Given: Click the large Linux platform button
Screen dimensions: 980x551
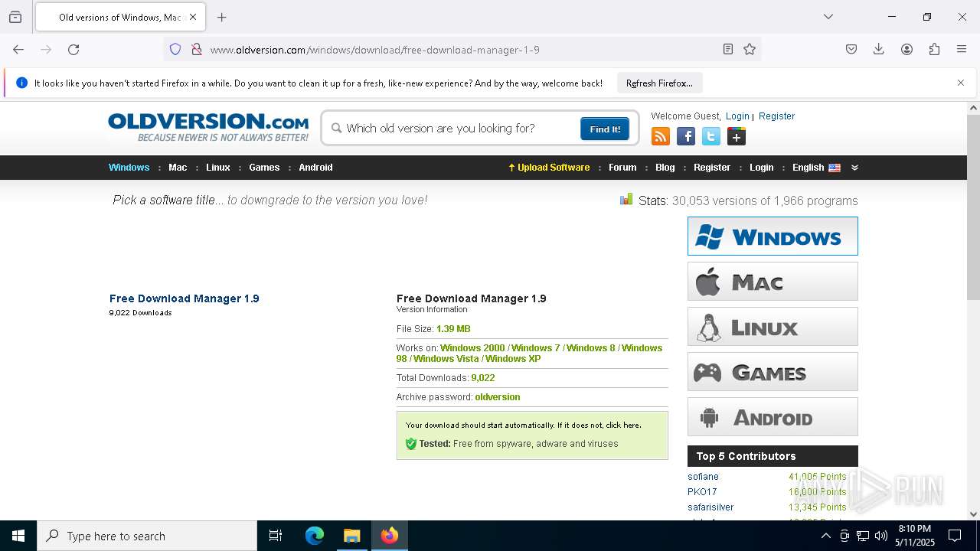Looking at the screenshot, I should tap(773, 326).
